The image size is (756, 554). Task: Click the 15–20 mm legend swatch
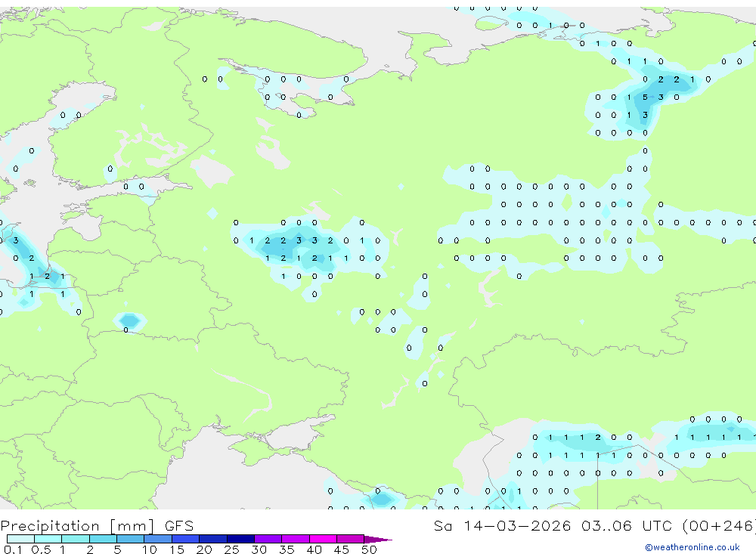[186, 539]
